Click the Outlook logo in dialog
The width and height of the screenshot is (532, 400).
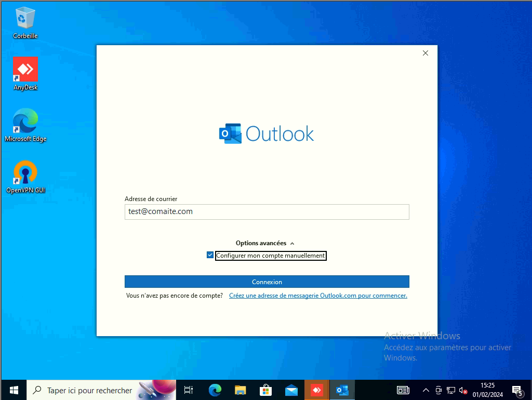pyautogui.click(x=267, y=134)
